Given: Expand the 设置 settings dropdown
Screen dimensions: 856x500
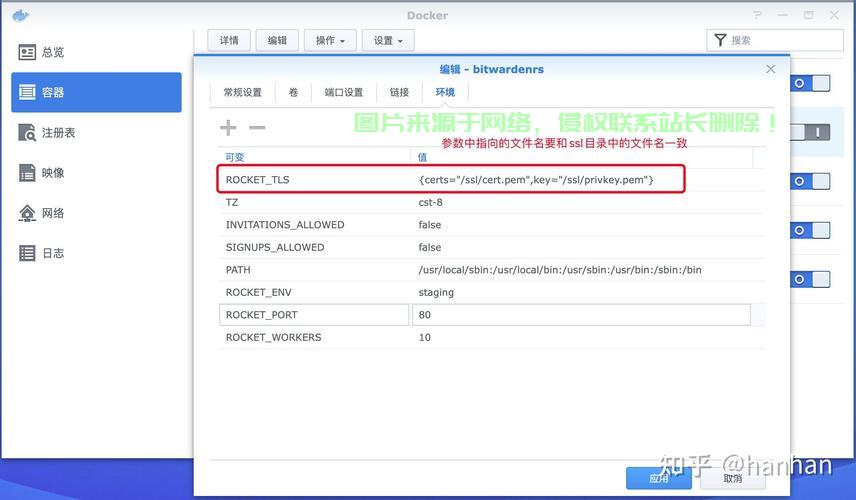Looking at the screenshot, I should point(387,40).
